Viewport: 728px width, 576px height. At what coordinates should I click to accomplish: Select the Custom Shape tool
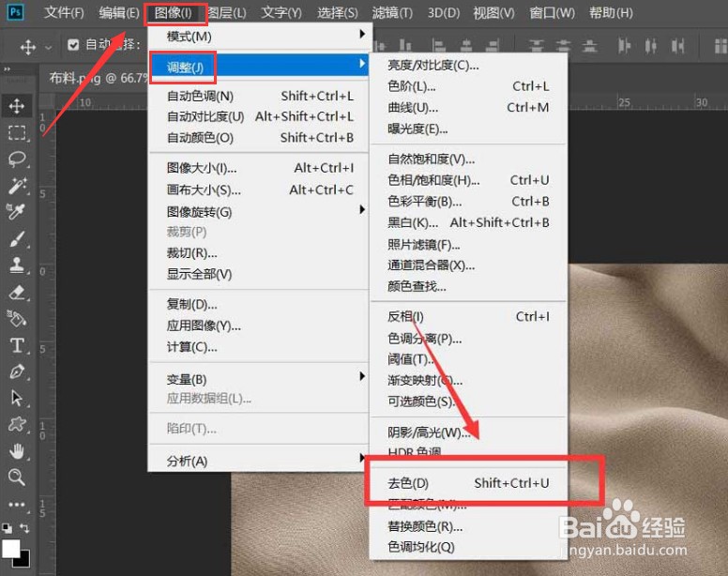[x=17, y=424]
